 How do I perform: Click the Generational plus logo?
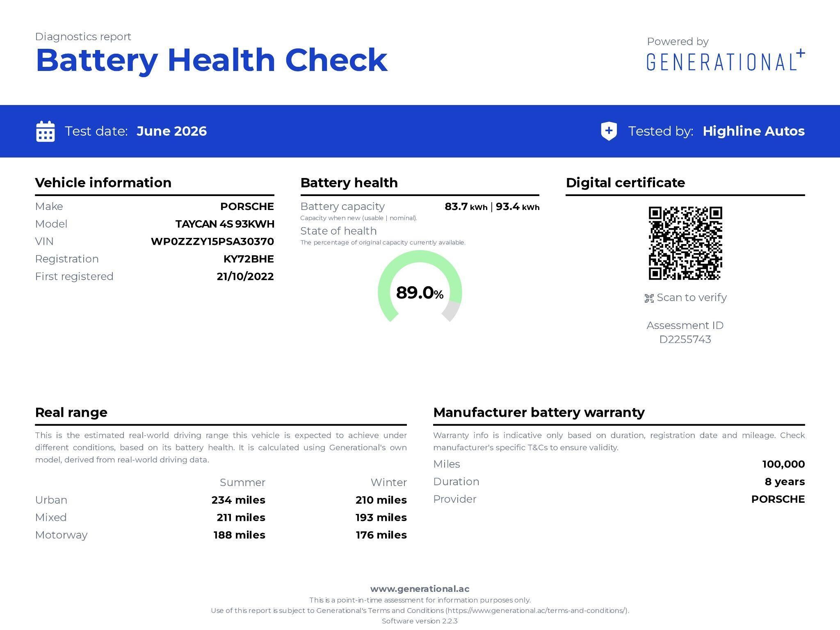(x=726, y=61)
